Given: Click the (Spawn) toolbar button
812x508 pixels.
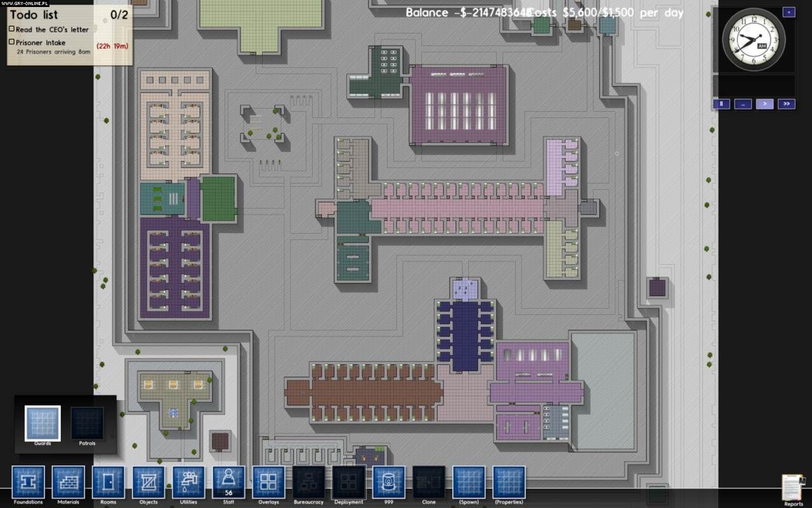Looking at the screenshot, I should 469,483.
